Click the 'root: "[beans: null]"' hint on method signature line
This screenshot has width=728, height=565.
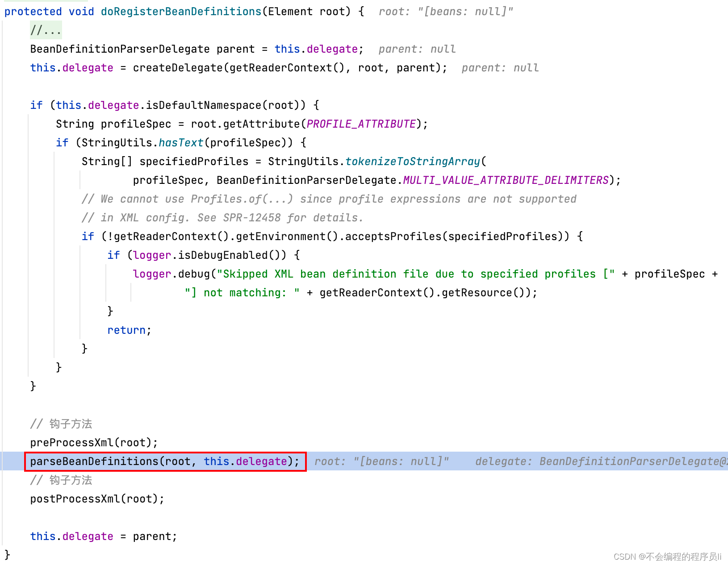[x=446, y=12]
